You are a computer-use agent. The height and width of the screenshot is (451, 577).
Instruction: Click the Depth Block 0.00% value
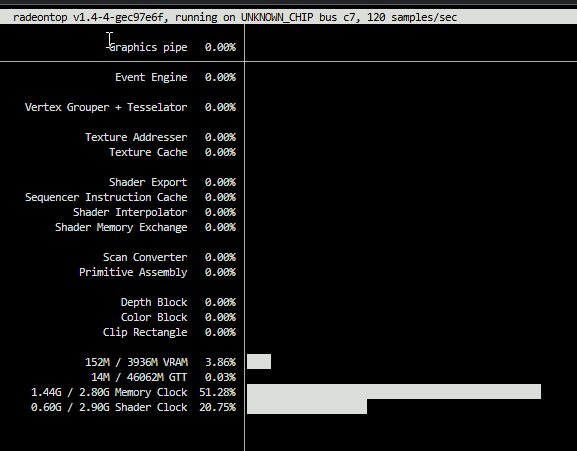click(220, 302)
